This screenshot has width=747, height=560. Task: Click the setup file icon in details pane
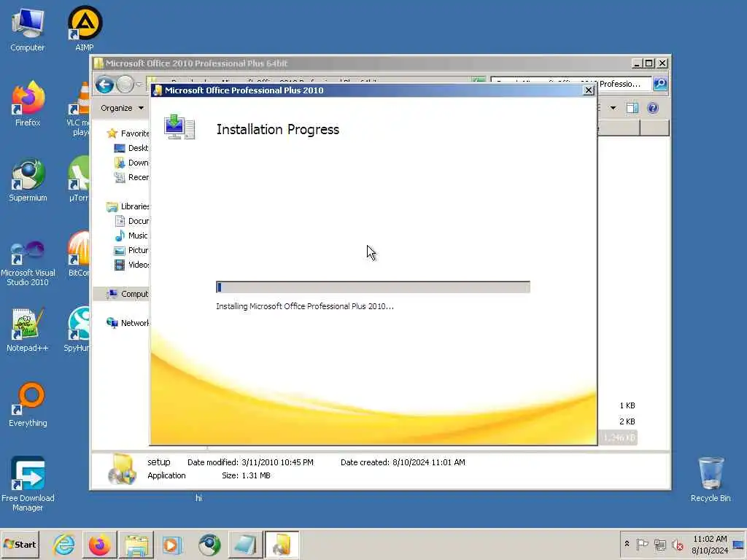[122, 469]
